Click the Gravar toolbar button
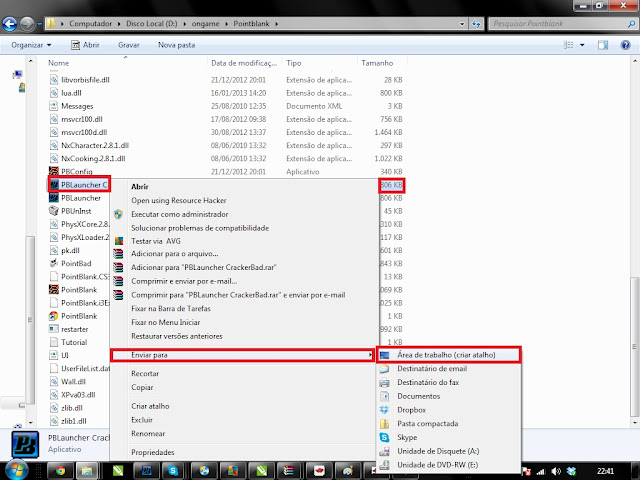Image resolution: width=640 pixels, height=480 pixels. [x=129, y=45]
